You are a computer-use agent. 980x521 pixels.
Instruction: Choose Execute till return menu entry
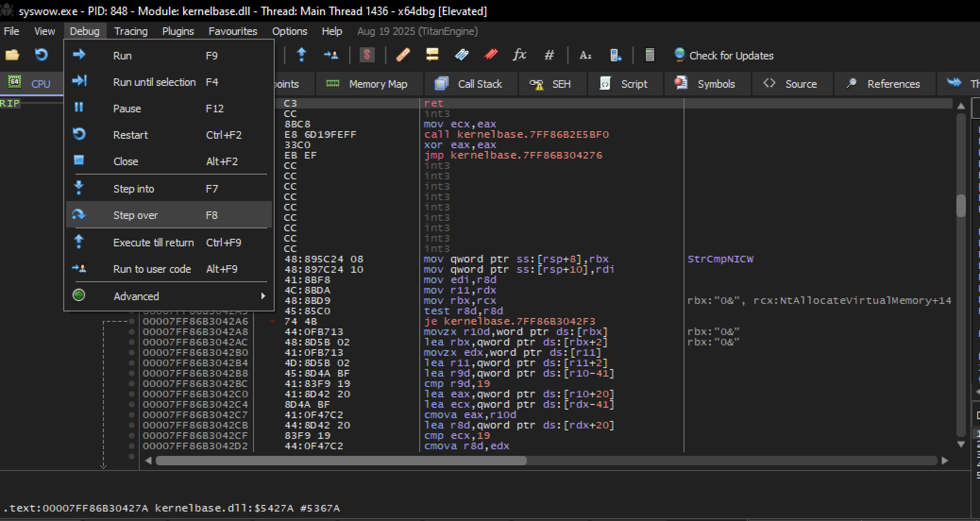(169, 243)
